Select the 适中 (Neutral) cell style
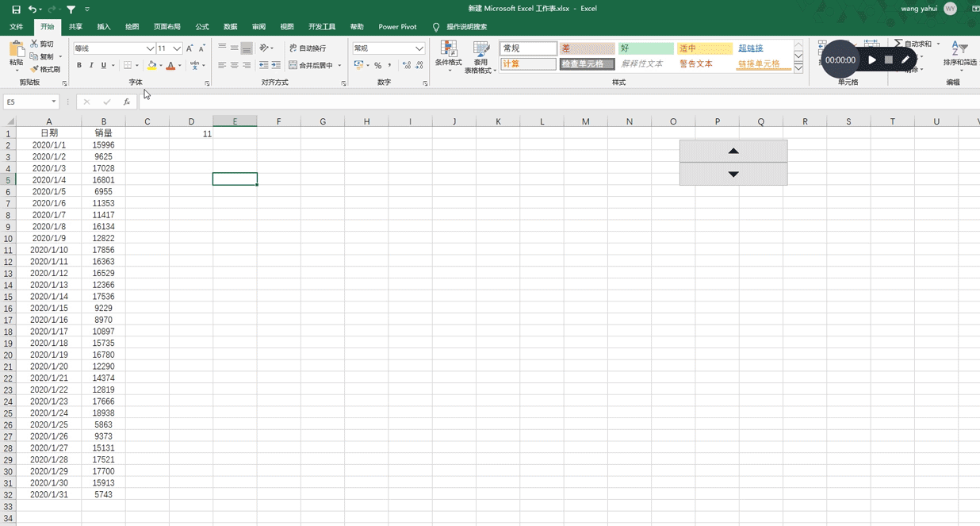 (x=704, y=48)
